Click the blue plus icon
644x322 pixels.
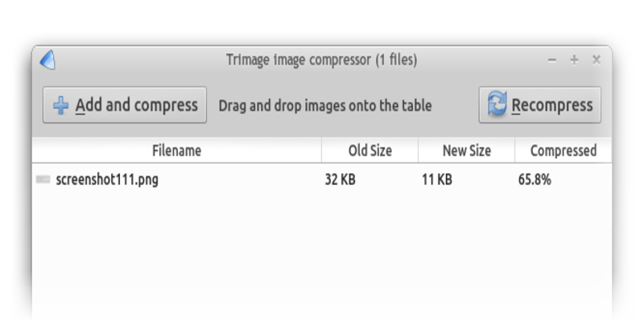60,105
